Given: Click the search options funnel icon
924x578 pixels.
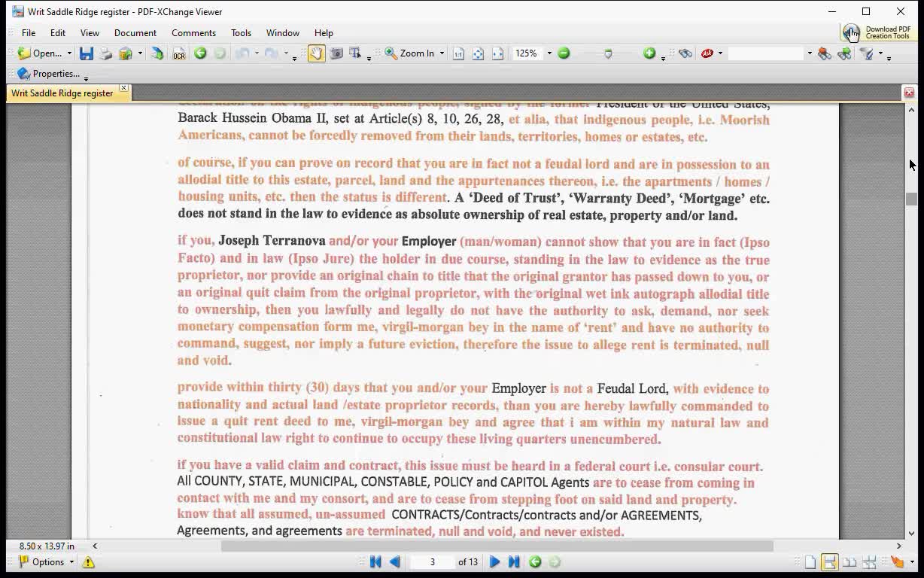Looking at the screenshot, I should (867, 53).
